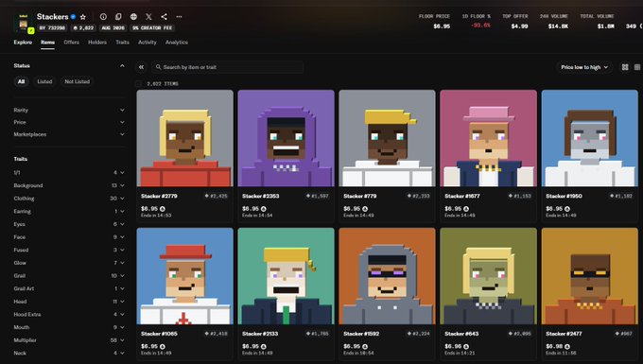Select the Not Listed status filter
The height and width of the screenshot is (364, 643).
point(78,81)
